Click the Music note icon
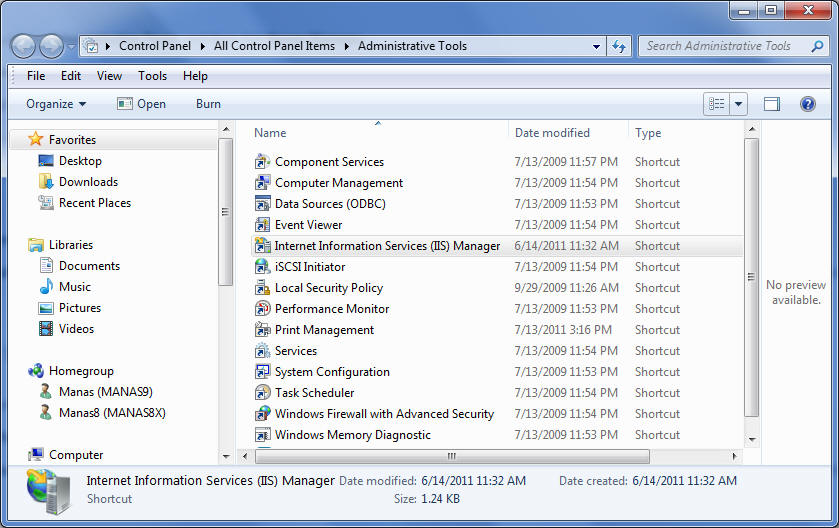 coord(46,287)
